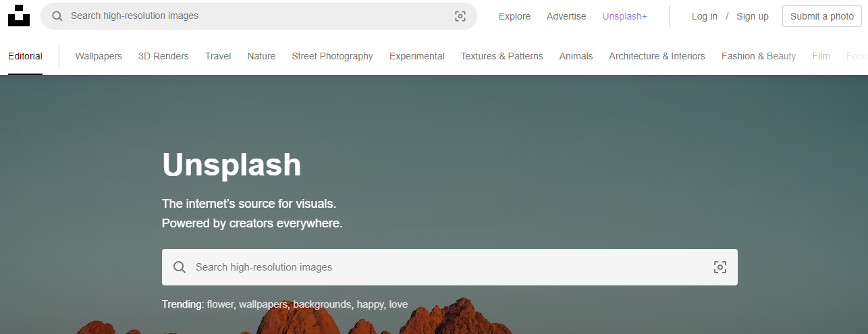Focus the top search high-resolution images field
Screen dimensions: 868x334
click(259, 16)
